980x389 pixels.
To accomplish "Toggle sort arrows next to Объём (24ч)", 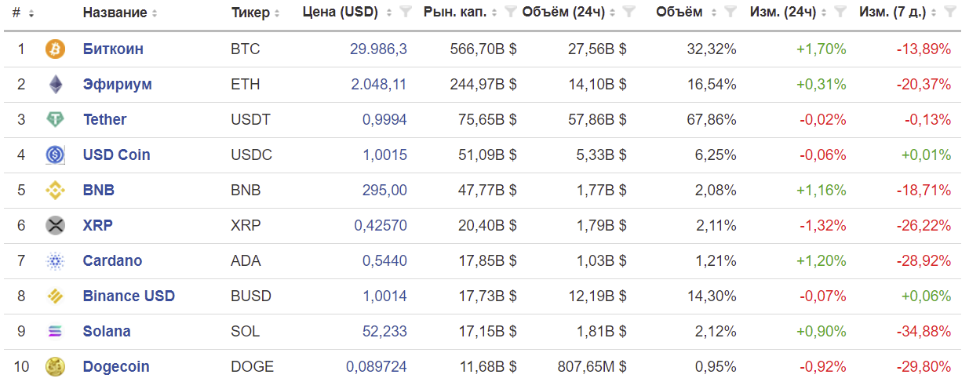I will pyautogui.click(x=614, y=13).
